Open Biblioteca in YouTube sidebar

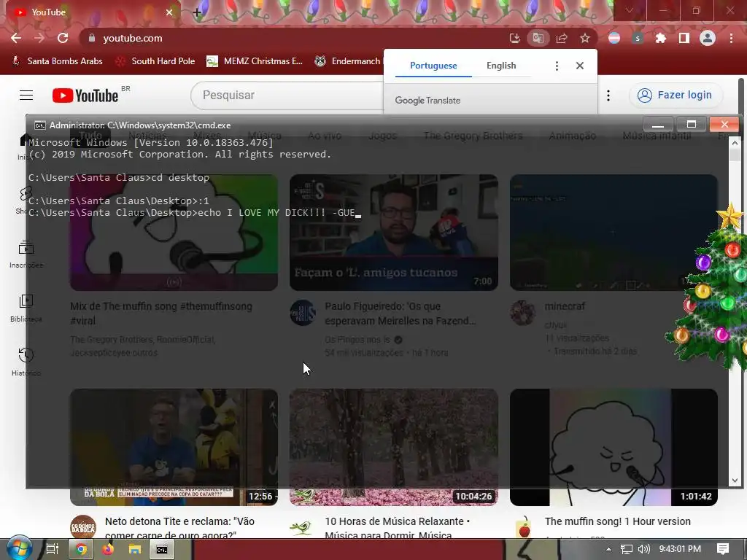[x=26, y=308]
